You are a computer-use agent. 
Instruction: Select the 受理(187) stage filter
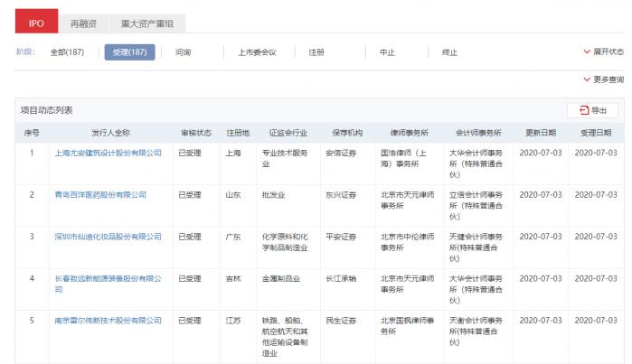click(128, 52)
